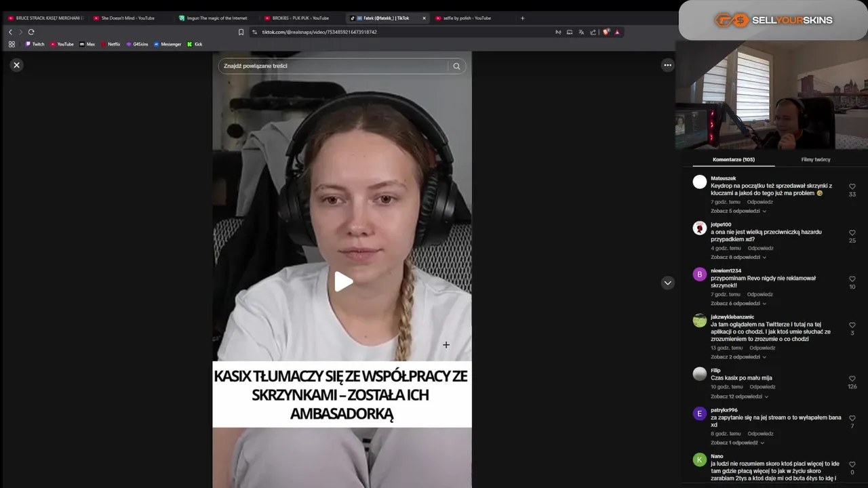Open the G4Skins bookmark
The width and height of the screenshot is (868, 488).
point(137,44)
